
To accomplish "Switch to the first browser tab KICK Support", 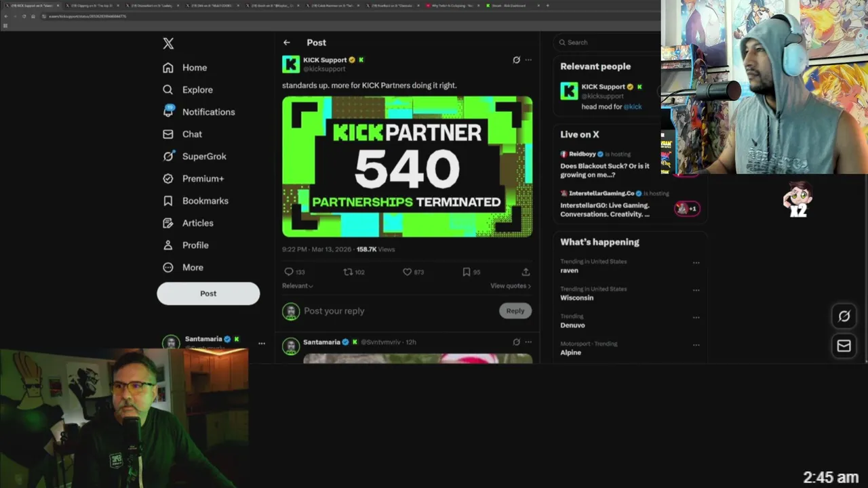I will pyautogui.click(x=31, y=5).
